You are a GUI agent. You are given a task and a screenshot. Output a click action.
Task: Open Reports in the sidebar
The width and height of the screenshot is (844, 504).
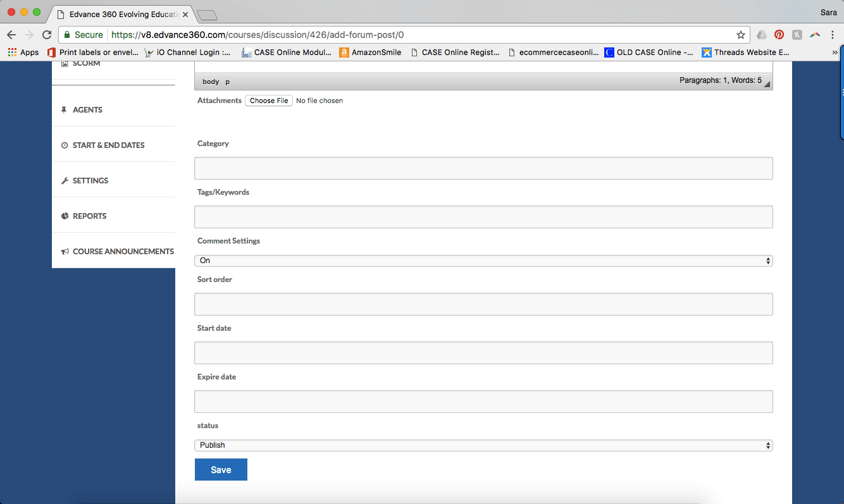pyautogui.click(x=89, y=216)
